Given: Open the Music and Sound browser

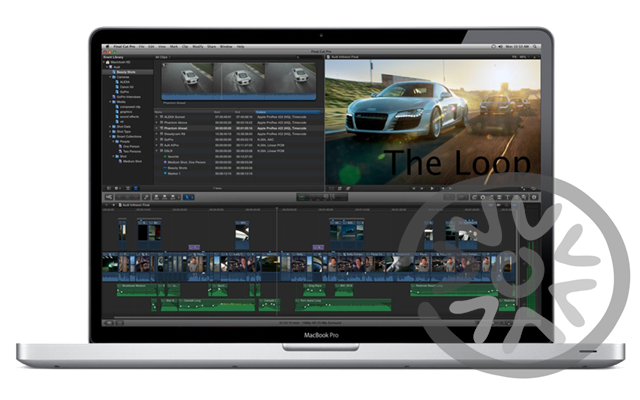Looking at the screenshot, I should 491,197.
